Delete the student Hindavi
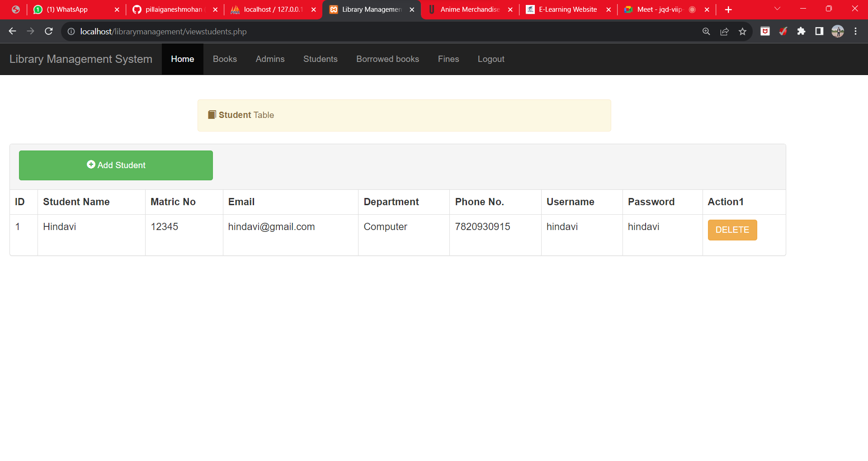Viewport: 868px width, 461px height. tap(732, 230)
